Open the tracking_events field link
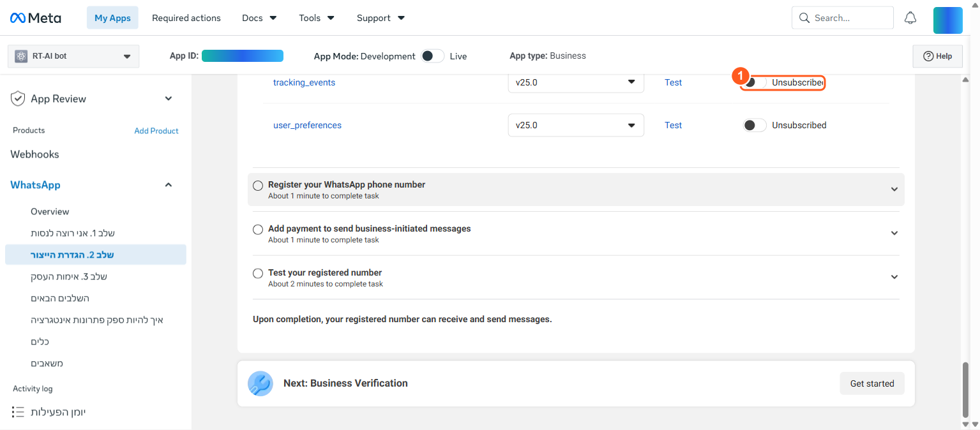The width and height of the screenshot is (980, 430). click(x=304, y=82)
